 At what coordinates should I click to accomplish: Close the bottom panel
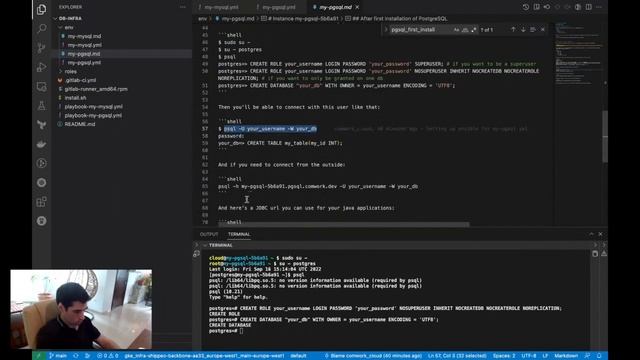(600, 234)
